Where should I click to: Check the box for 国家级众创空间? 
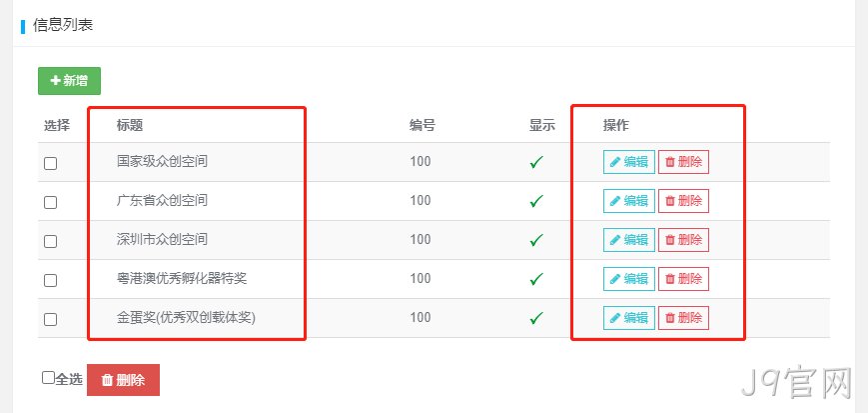click(50, 164)
